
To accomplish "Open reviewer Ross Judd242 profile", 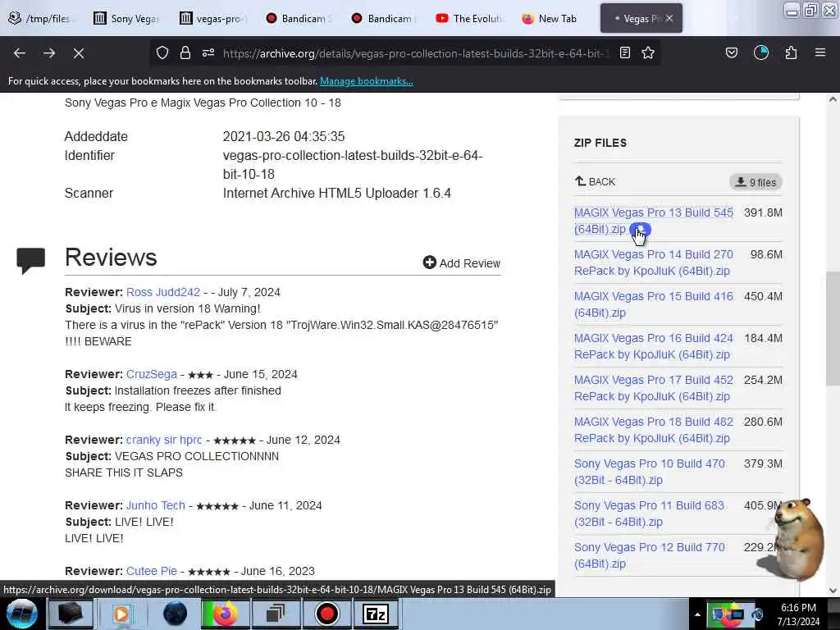I will pyautogui.click(x=163, y=293).
